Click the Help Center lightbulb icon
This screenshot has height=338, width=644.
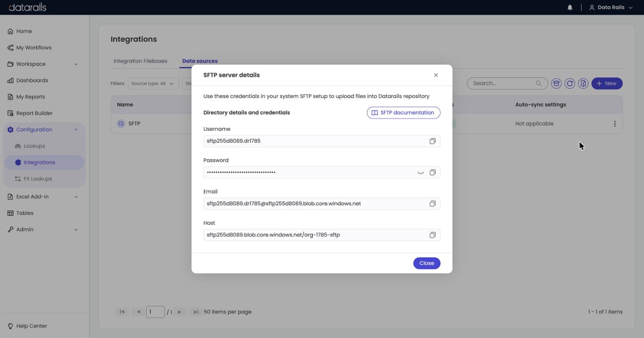tap(11, 326)
